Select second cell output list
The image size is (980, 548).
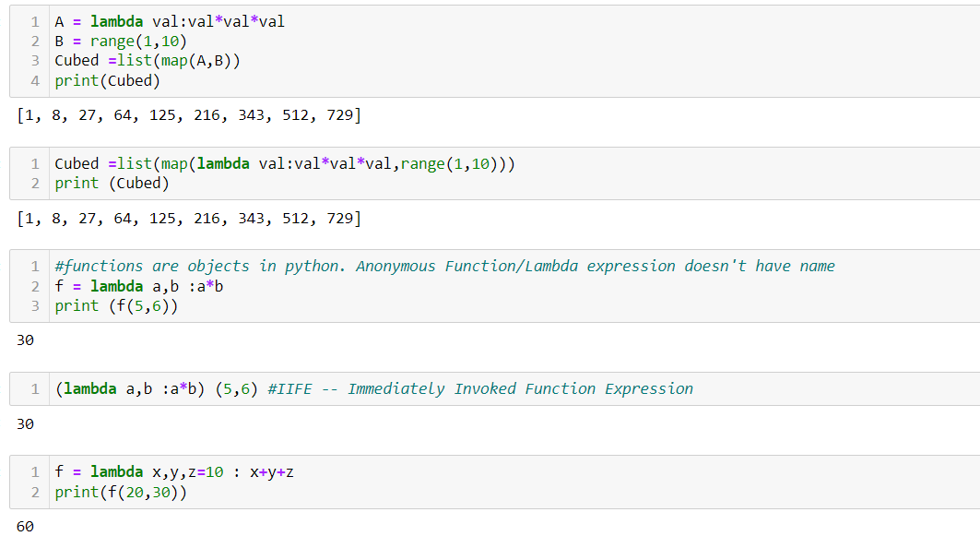189,219
